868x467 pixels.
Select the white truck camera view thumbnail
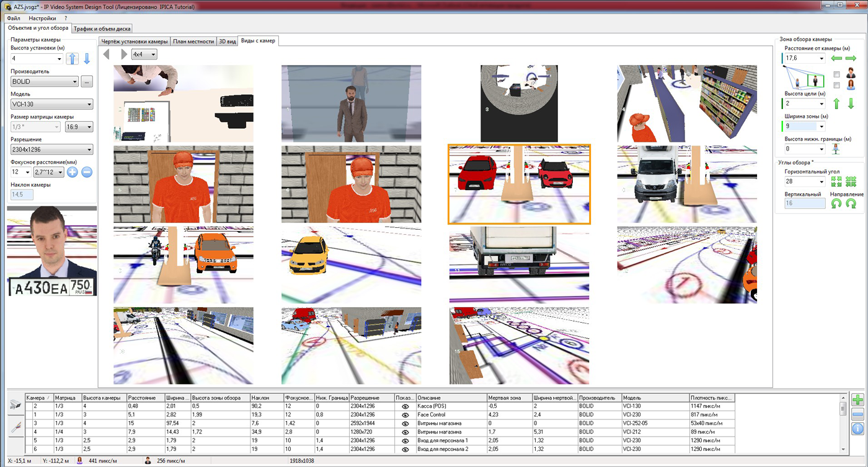click(x=687, y=184)
